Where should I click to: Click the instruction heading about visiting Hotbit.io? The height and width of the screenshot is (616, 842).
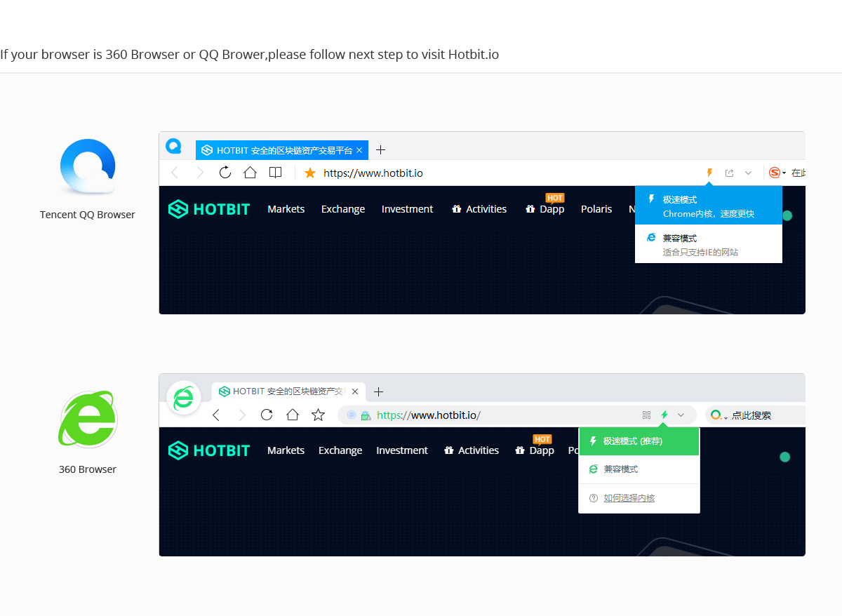(x=250, y=55)
